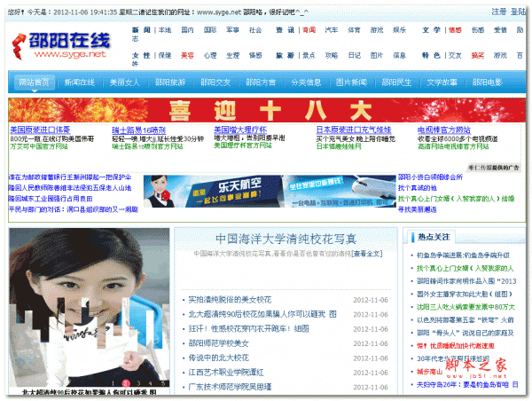Open the 以色列将部署第五套铁穹 hot topic
This screenshot has width=532, height=401.
tap(465, 320)
